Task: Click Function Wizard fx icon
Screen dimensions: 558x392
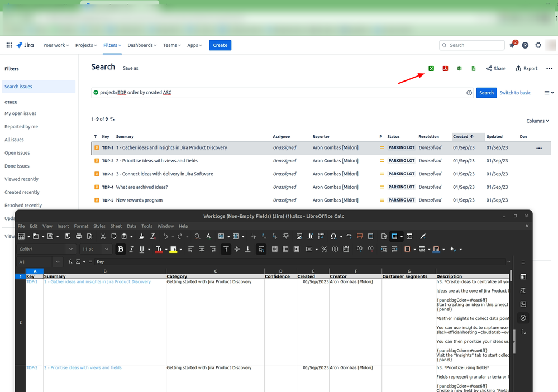Action: pos(70,261)
